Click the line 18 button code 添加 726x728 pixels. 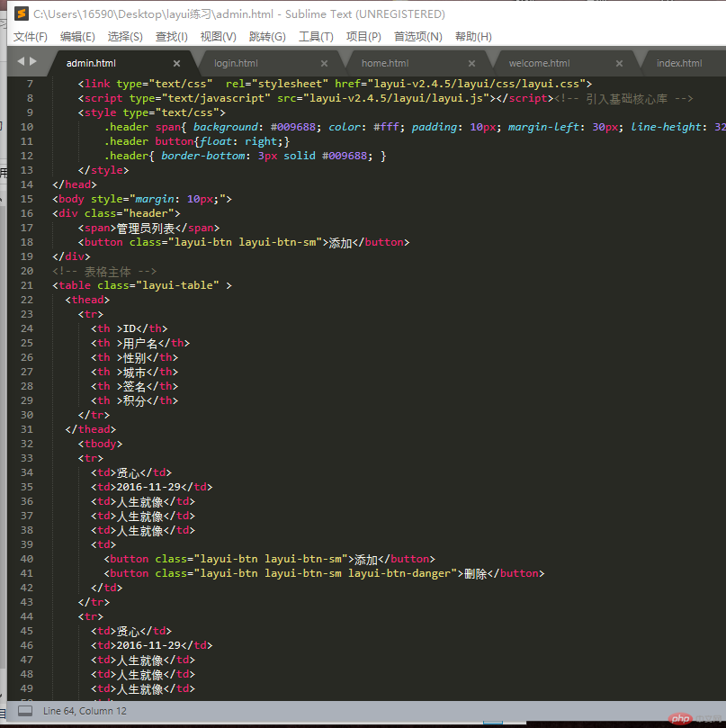tap(244, 242)
